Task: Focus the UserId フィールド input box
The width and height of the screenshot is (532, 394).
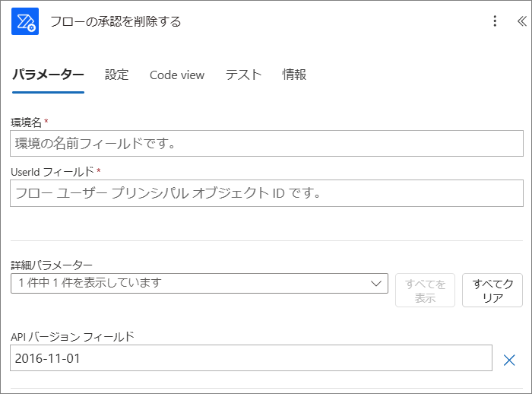Action: (267, 193)
